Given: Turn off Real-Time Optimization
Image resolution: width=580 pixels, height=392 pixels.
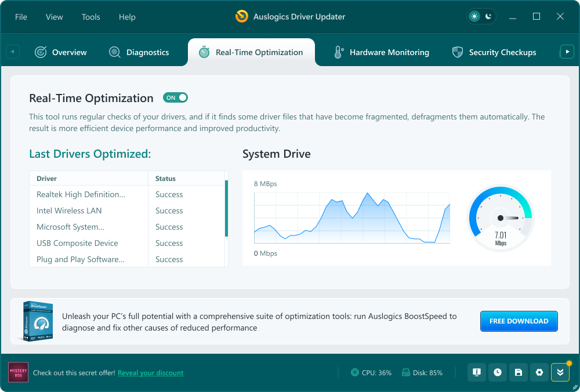Looking at the screenshot, I should 175,97.
